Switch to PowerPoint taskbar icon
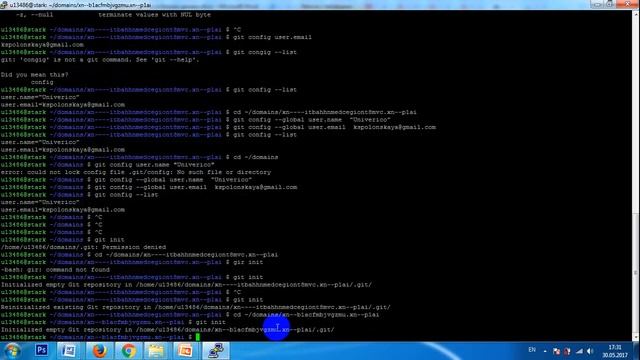Image resolution: width=640 pixels, height=360 pixels. click(x=185, y=351)
